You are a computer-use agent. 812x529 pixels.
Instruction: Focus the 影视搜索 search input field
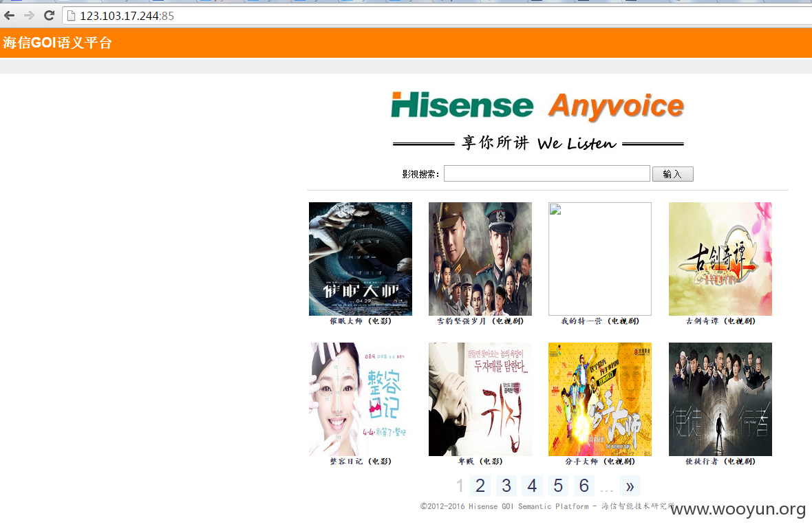[x=547, y=173]
